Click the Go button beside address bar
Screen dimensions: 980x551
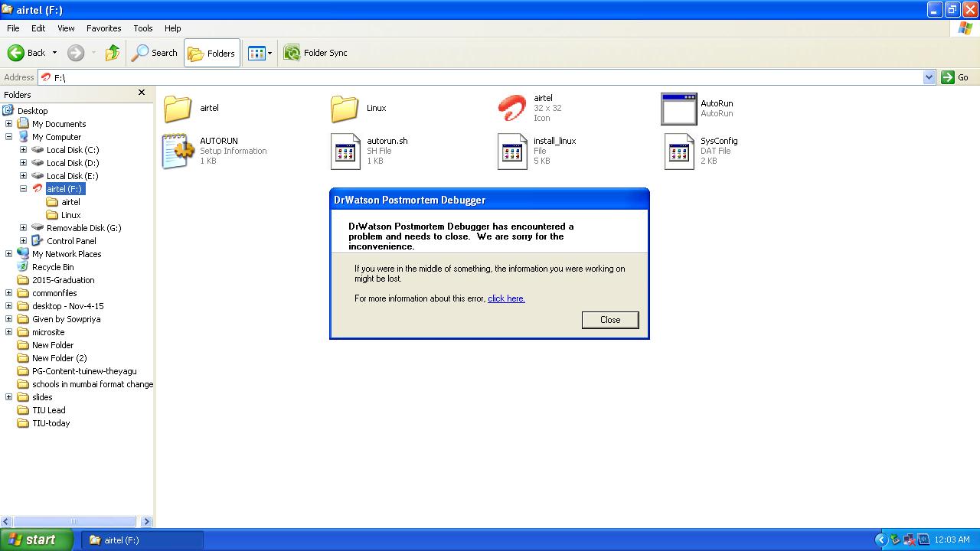point(955,77)
